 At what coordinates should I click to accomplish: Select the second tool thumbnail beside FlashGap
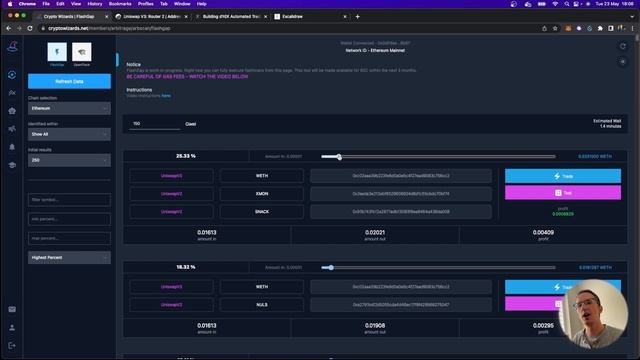pos(82,52)
